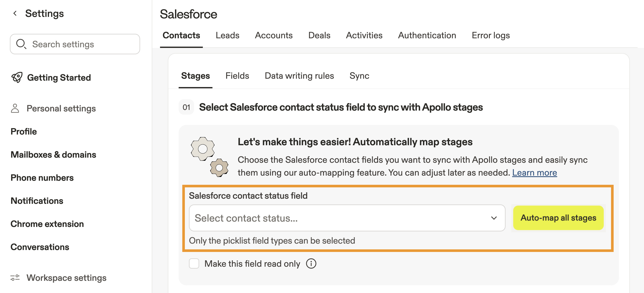
Task: Follow the Learn more link
Action: coord(534,173)
